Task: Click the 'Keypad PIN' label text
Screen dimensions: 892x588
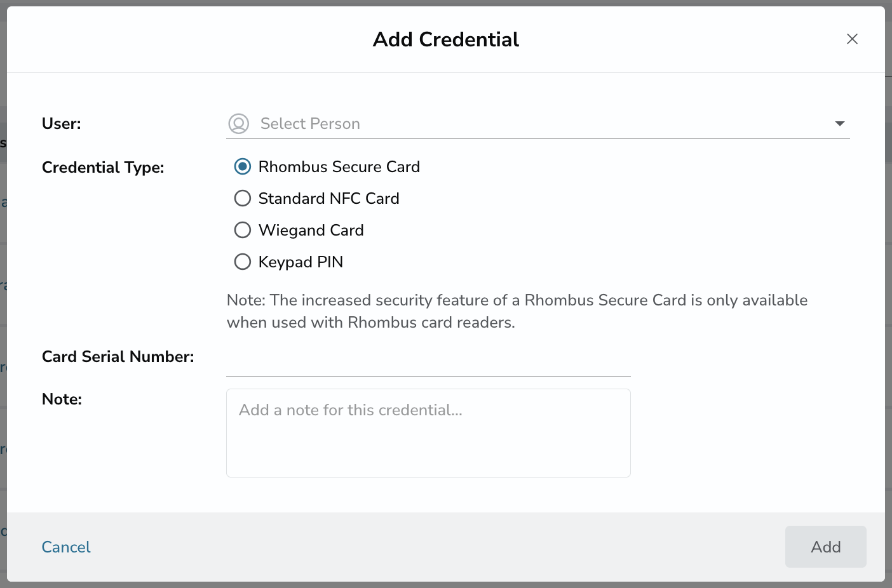Action: pos(301,262)
